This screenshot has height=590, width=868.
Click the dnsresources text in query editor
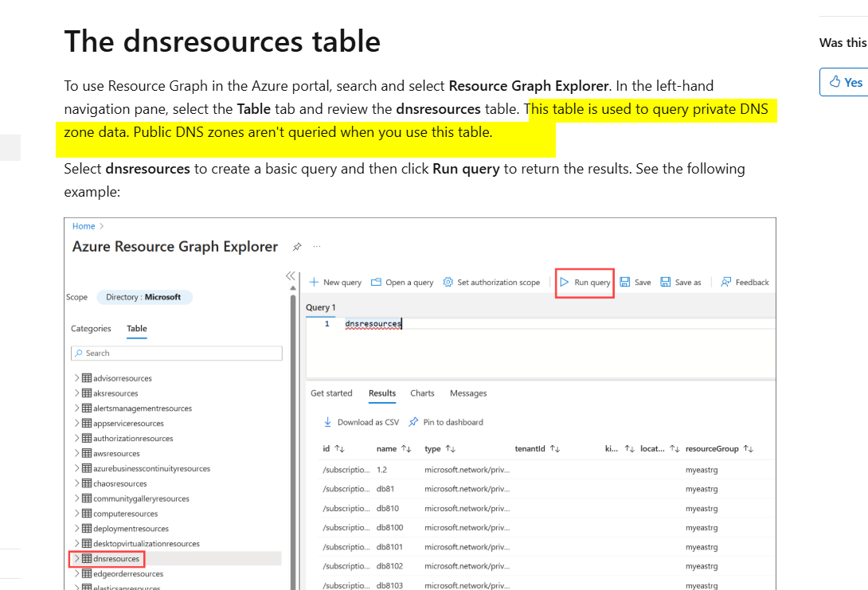373,324
